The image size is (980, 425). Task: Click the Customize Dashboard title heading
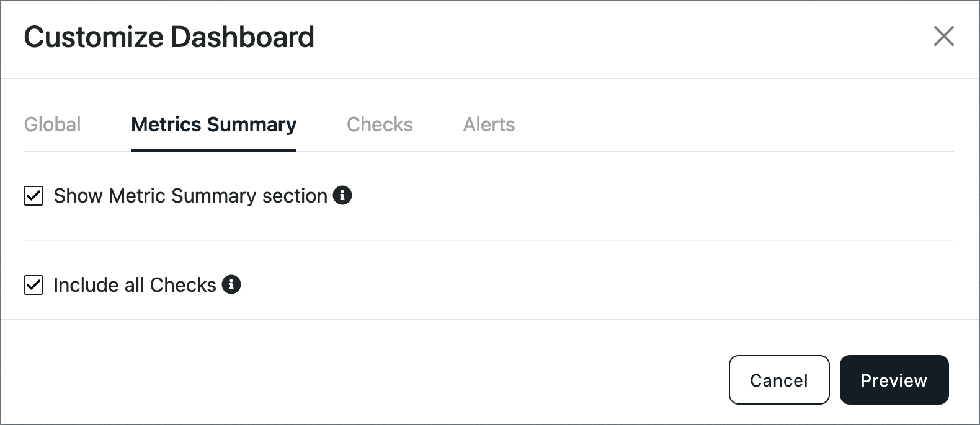tap(169, 37)
